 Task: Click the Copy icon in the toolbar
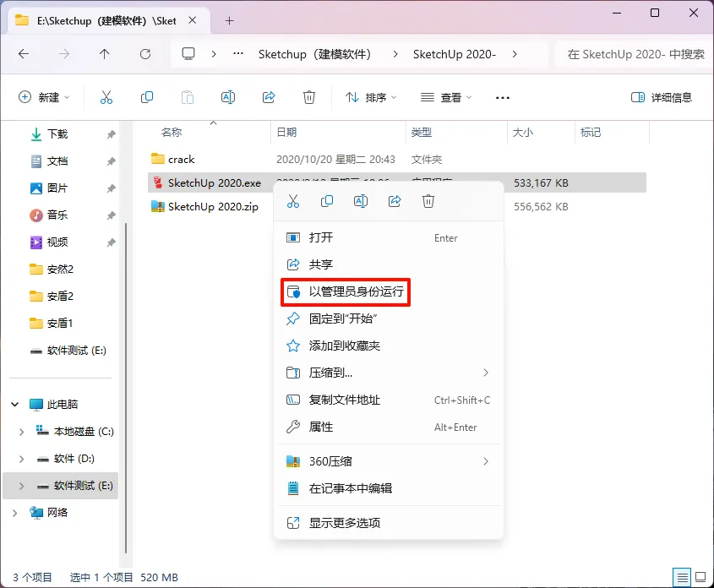click(147, 97)
